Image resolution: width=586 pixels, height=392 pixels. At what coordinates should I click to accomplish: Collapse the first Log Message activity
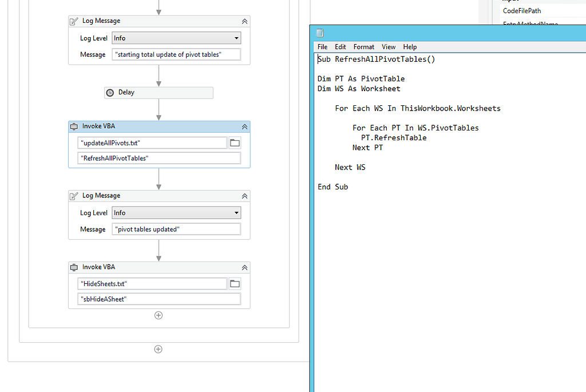[x=244, y=21]
